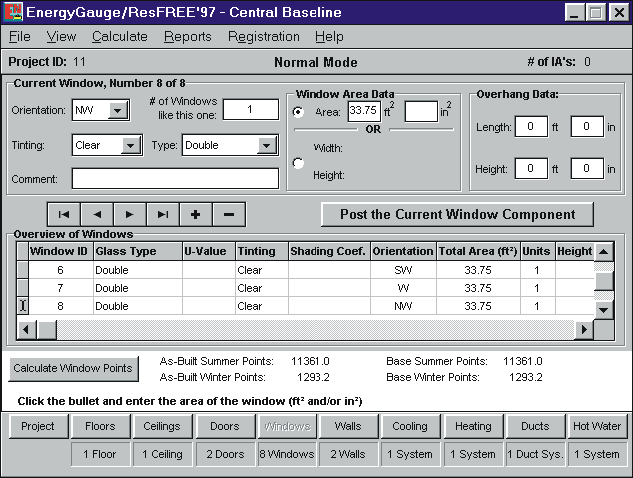Open the window Type dropdown

[x=267, y=145]
